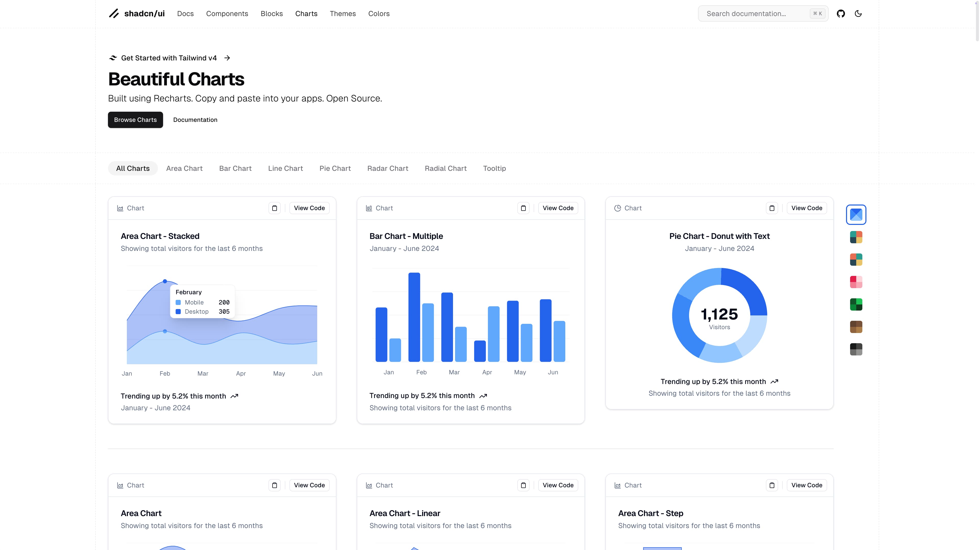Viewport: 980px width, 550px height.
Task: Click the shadcn/ui slash logo
Action: click(114, 14)
